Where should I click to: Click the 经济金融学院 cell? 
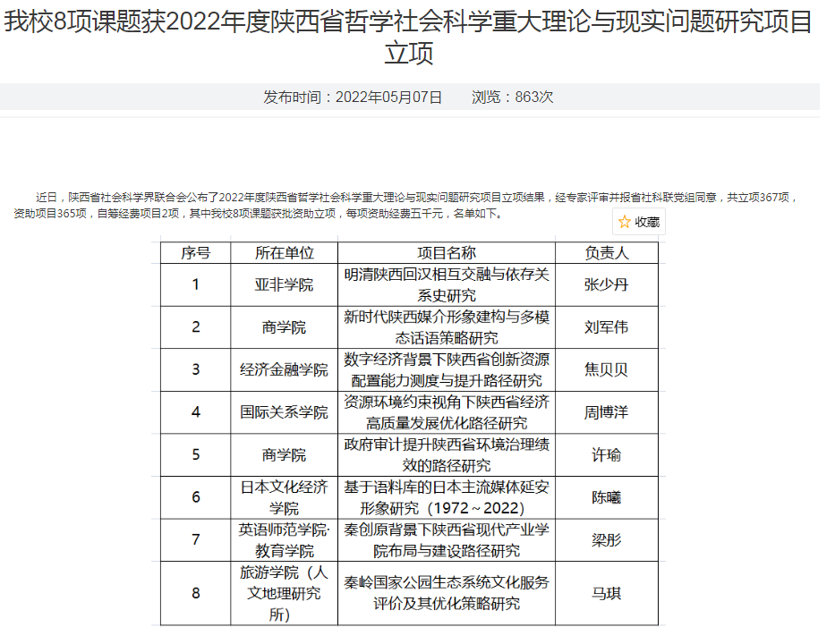284,369
